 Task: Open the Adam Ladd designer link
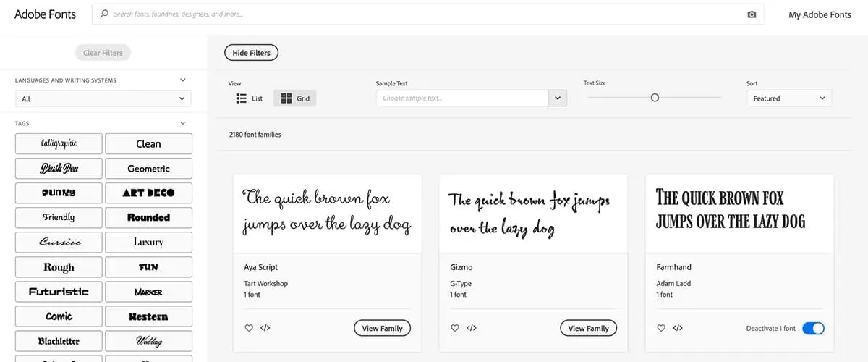point(673,284)
